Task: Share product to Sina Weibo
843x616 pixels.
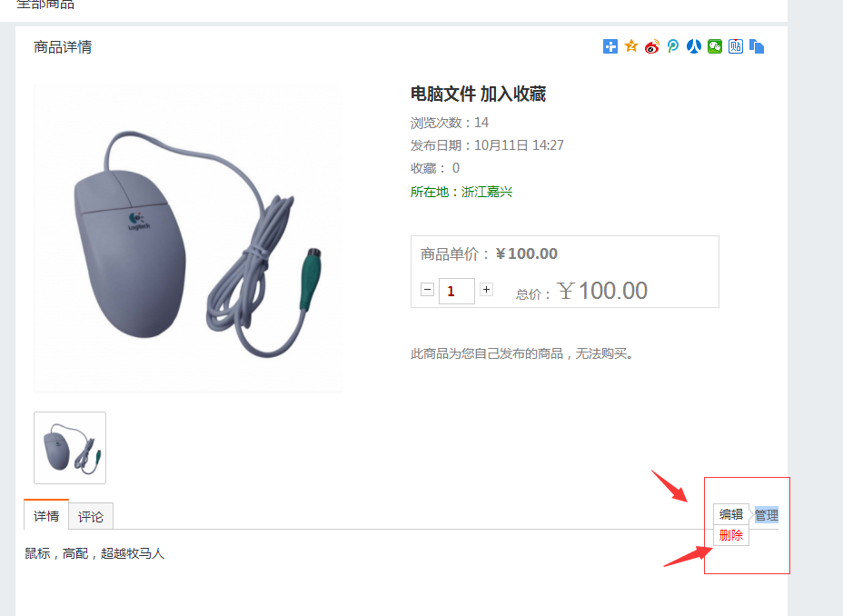Action: [652, 46]
